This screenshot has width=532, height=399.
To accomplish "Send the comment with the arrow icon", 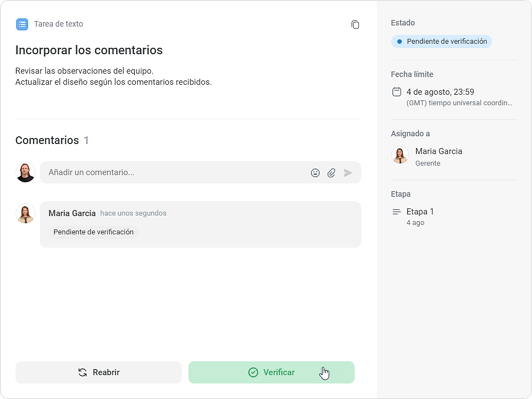I will 348,173.
